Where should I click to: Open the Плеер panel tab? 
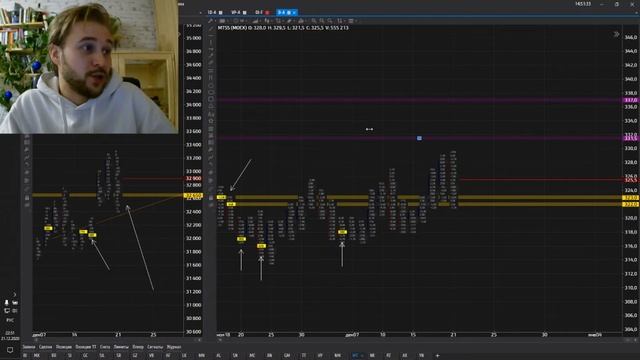point(138,347)
